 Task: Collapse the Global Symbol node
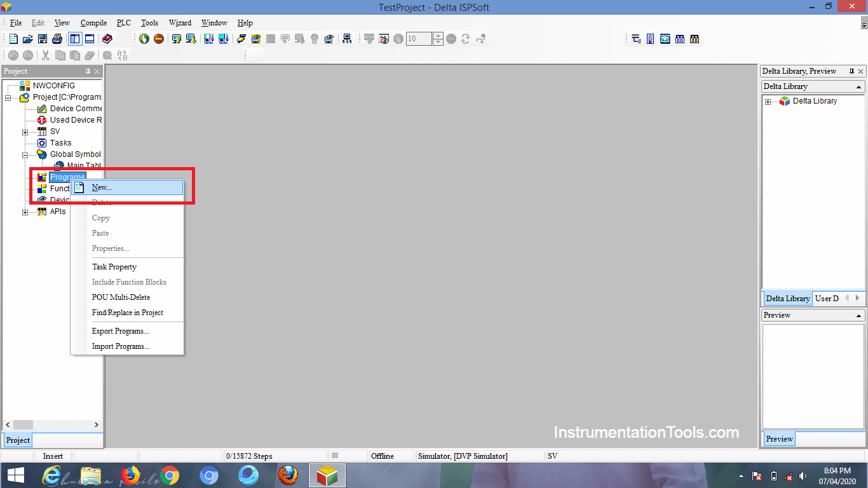click(25, 155)
